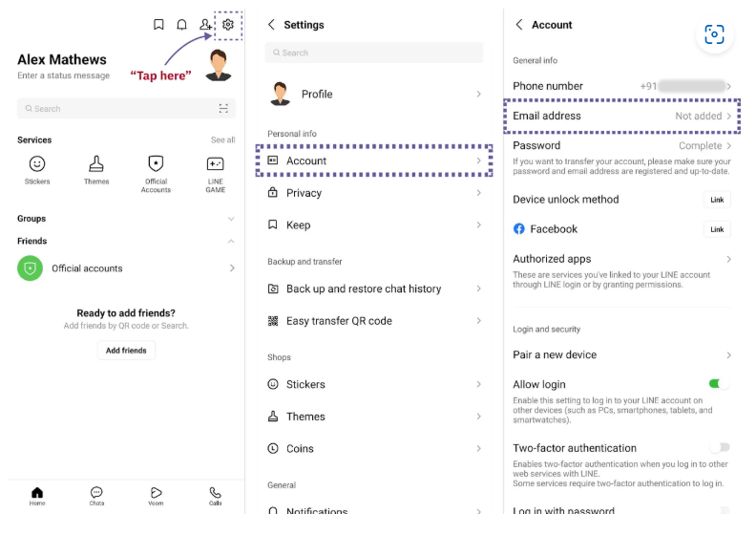Image resolution: width=756 pixels, height=535 pixels.
Task: Open the Keep bookmark icon in header
Action: click(x=158, y=25)
